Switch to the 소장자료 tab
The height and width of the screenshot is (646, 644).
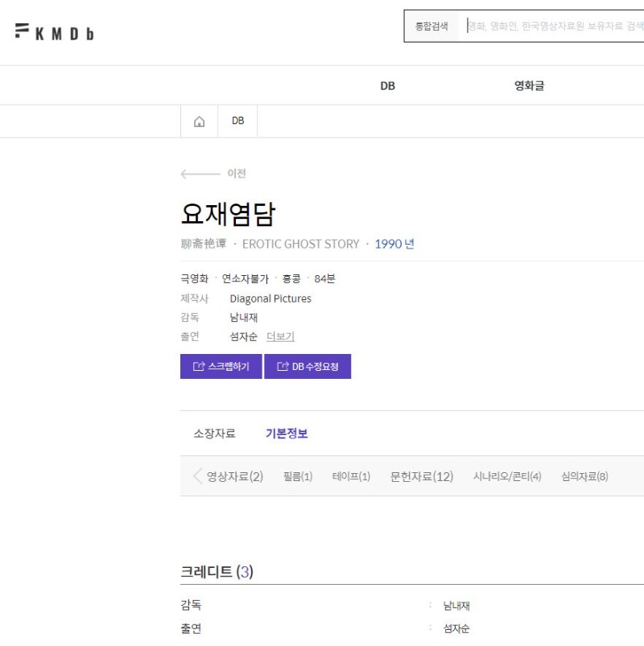pos(214,434)
